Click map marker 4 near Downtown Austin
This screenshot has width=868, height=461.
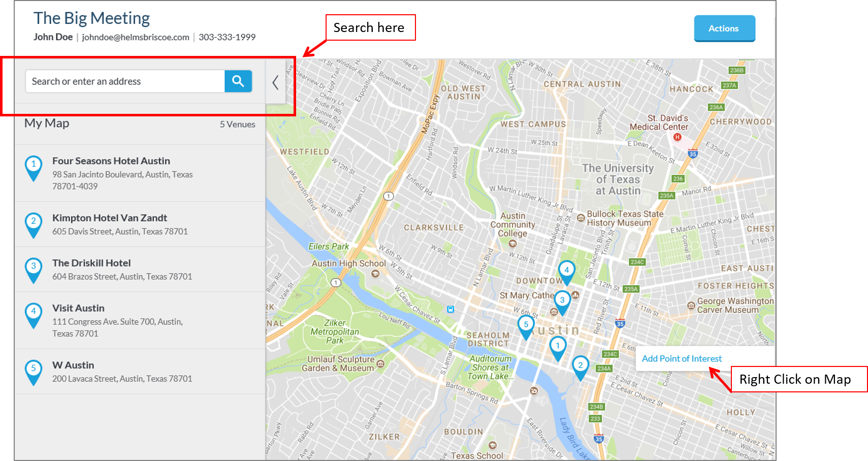[567, 270]
